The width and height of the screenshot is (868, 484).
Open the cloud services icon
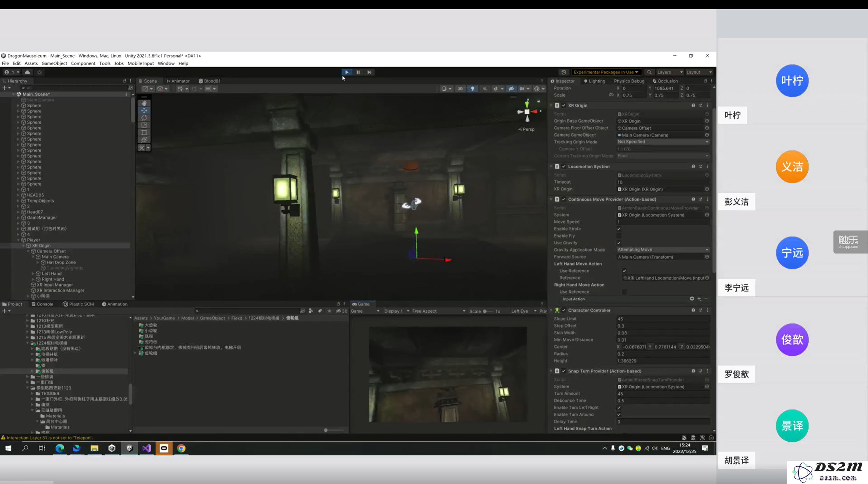click(x=27, y=72)
